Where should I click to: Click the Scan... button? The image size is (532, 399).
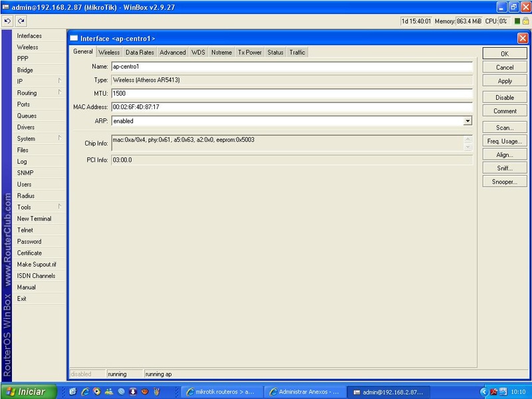click(x=505, y=128)
